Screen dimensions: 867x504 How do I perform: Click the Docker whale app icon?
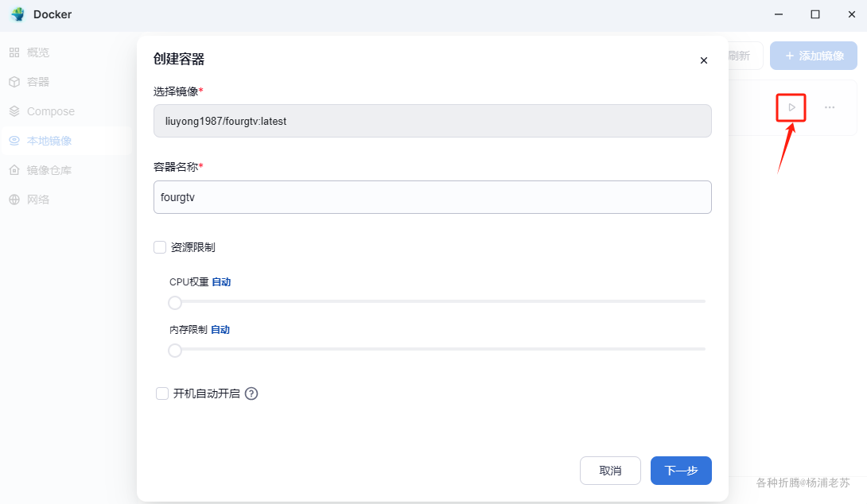pyautogui.click(x=17, y=14)
